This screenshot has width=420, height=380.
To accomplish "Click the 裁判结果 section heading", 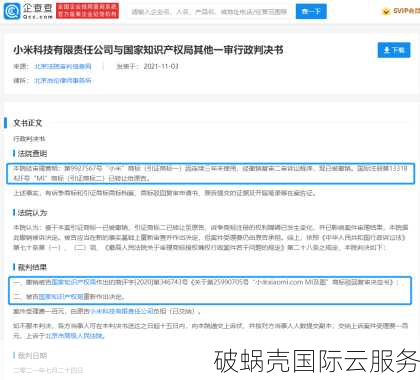I will click(32, 267).
